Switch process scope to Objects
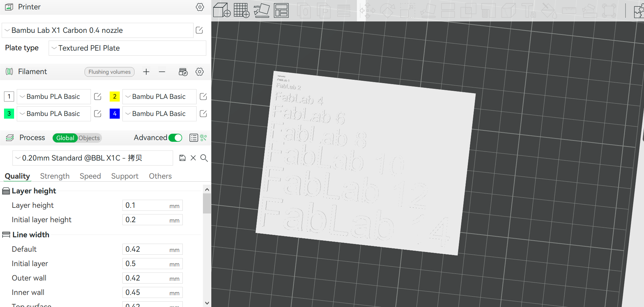Image resolution: width=644 pixels, height=307 pixels. tap(89, 138)
